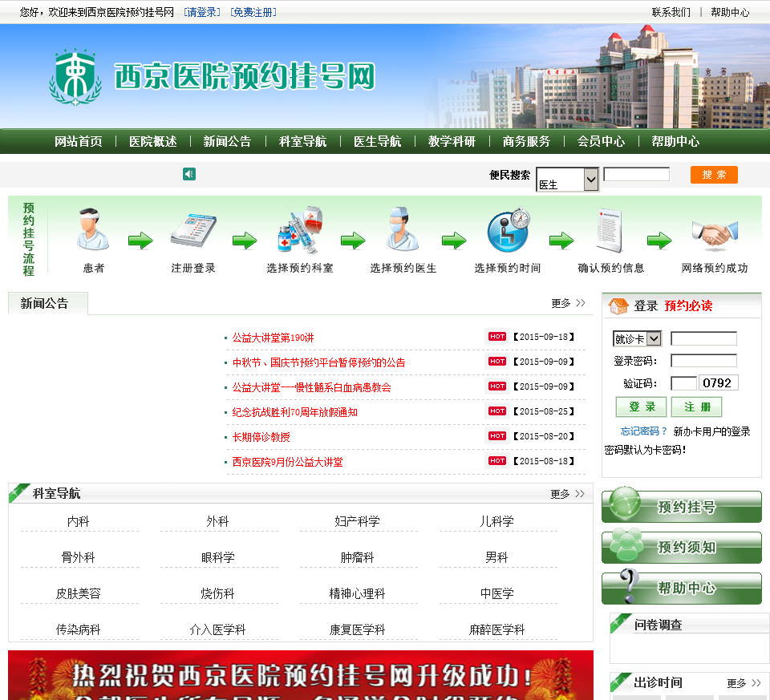The height and width of the screenshot is (700, 770).
Task: Click the 帮助中心 green banner button
Action: tap(682, 587)
